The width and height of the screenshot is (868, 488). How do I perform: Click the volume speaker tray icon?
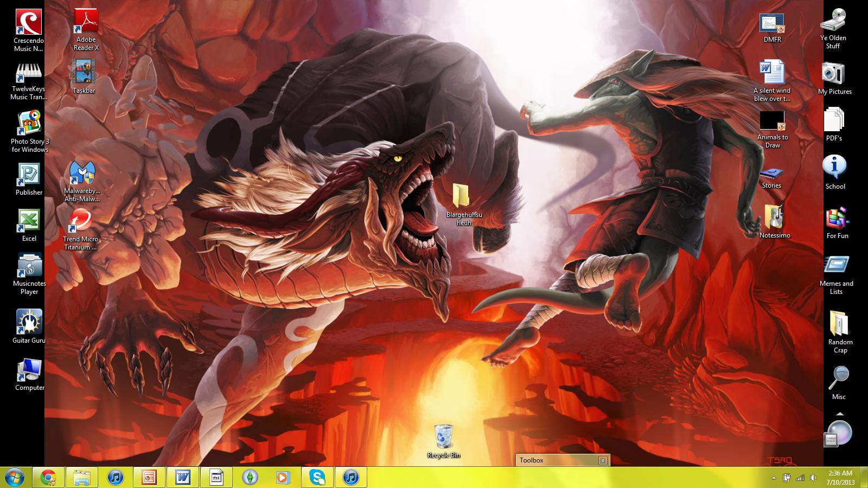tap(813, 478)
